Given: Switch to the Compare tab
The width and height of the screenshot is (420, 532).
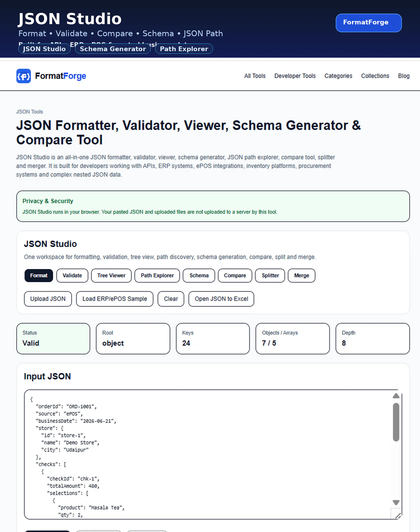Looking at the screenshot, I should (235, 276).
